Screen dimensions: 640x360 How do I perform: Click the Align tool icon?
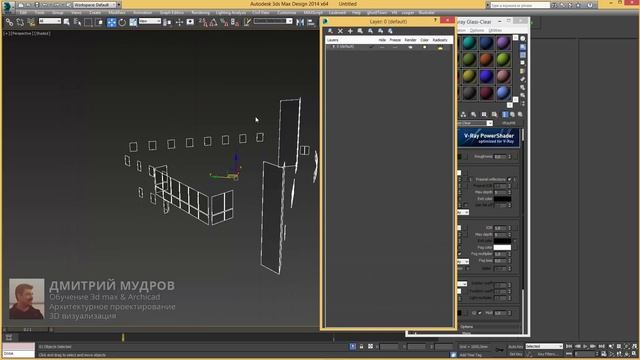(x=311, y=22)
